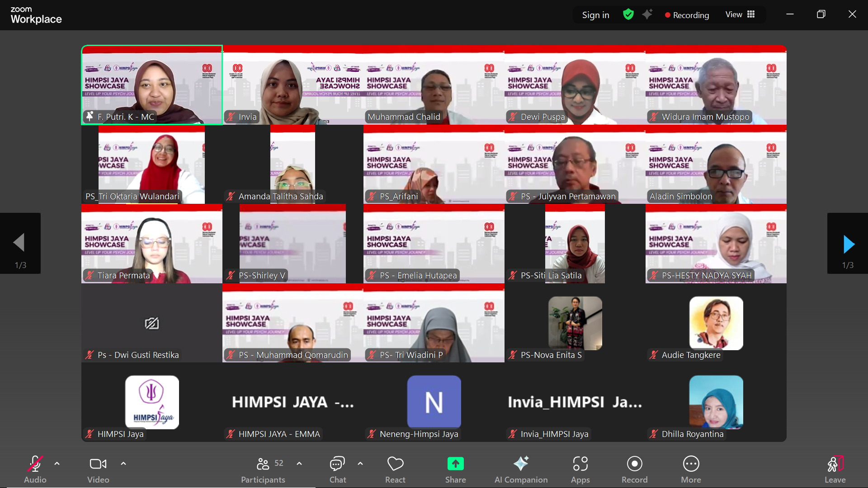Expand video options arrow beside Video
This screenshot has width=868, height=488.
[x=123, y=464]
